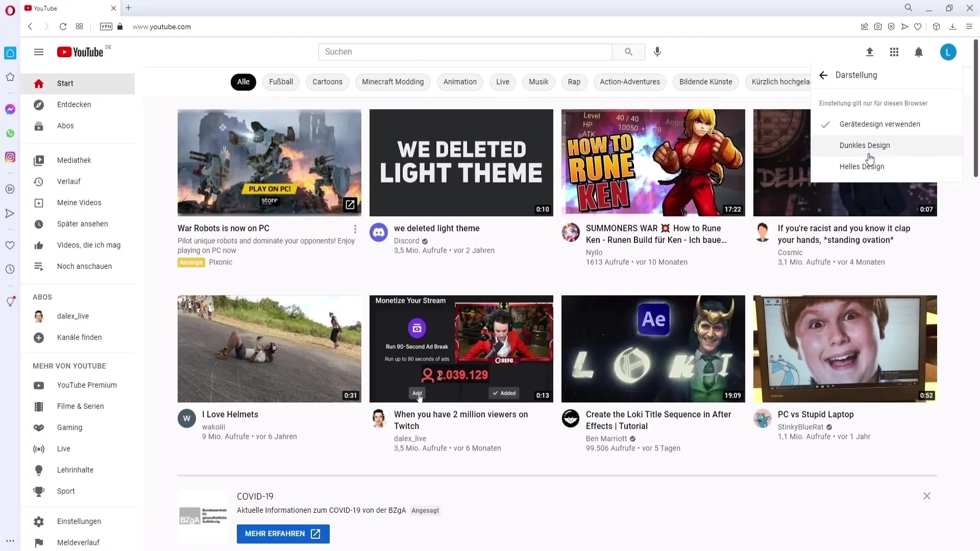The image size is (980, 551).
Task: Add page to bookmarks heart icon
Action: 918,27
